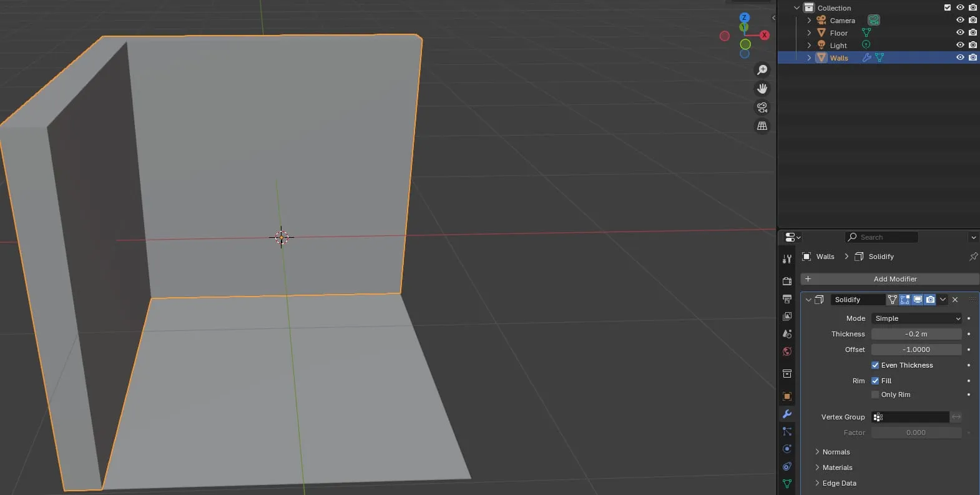Open the Particles properties tab
Screen dimensions: 980x495
coord(787,431)
